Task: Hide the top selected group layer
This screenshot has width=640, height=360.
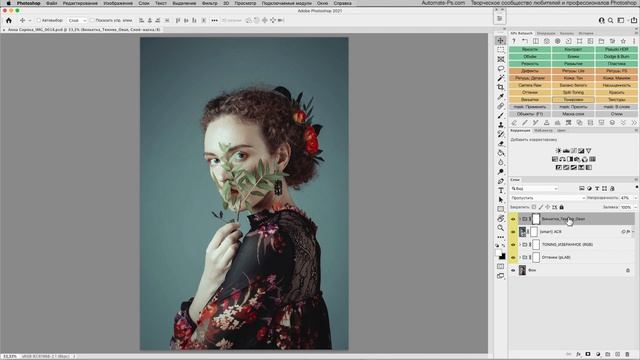Action: coord(513,219)
